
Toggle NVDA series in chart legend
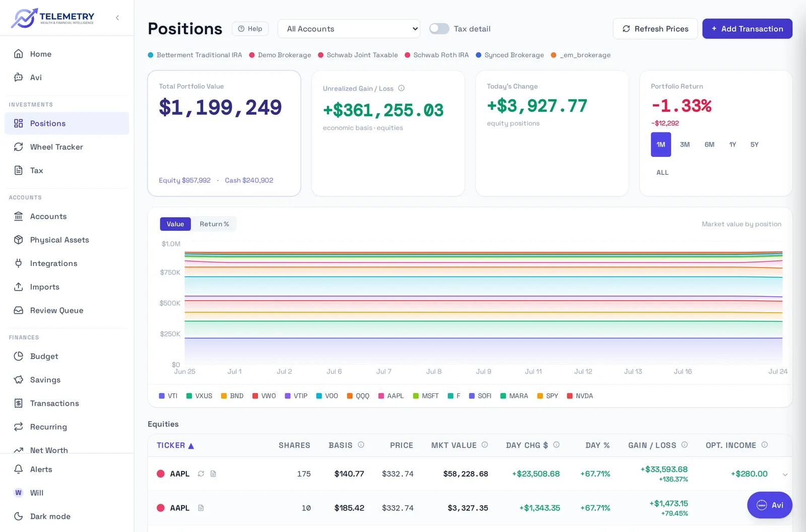click(580, 396)
